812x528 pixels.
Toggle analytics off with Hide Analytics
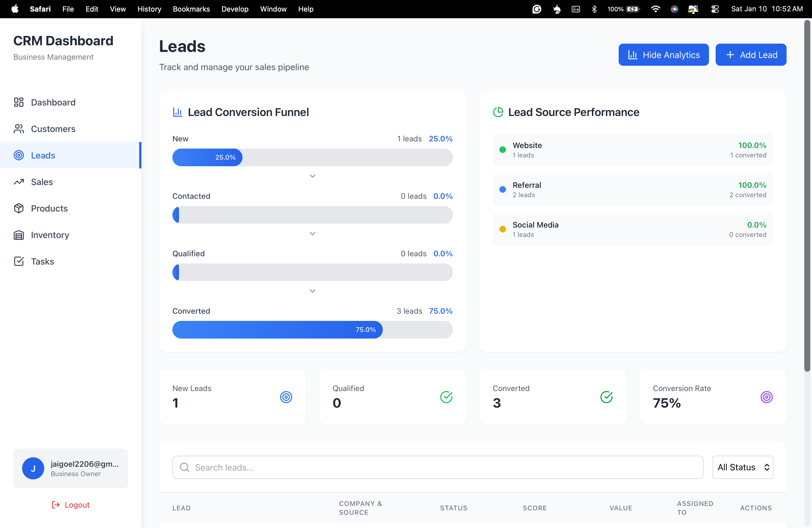[x=664, y=55]
